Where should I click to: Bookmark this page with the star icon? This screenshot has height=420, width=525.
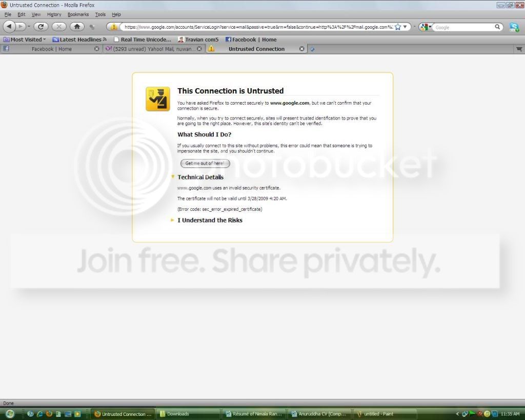click(398, 27)
